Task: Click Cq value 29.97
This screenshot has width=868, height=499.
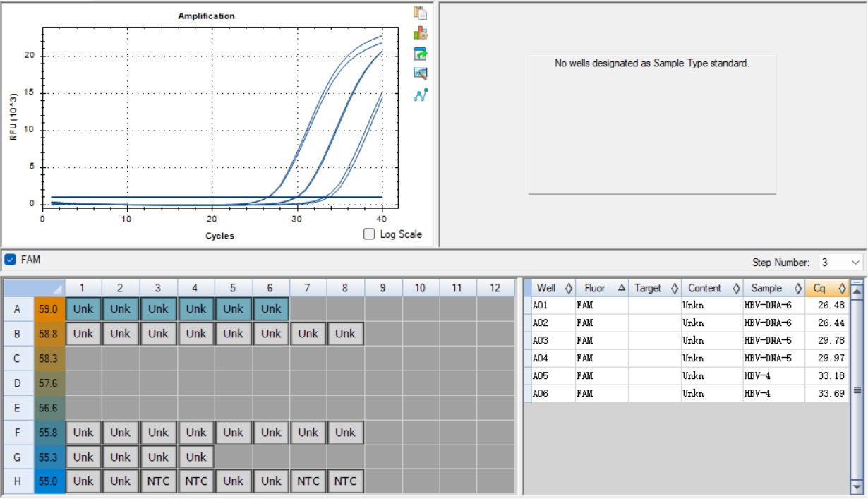Action: [x=832, y=359]
